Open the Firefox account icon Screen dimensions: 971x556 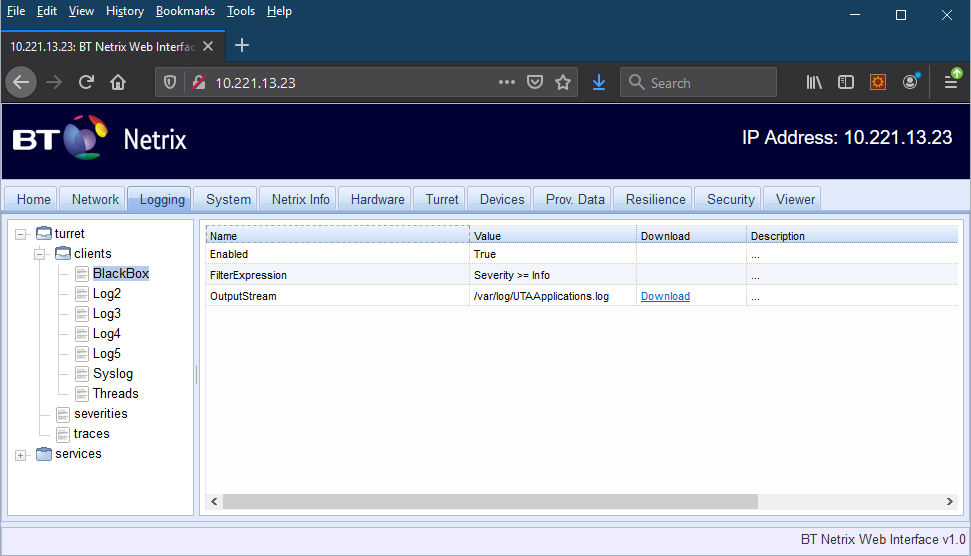click(x=910, y=82)
